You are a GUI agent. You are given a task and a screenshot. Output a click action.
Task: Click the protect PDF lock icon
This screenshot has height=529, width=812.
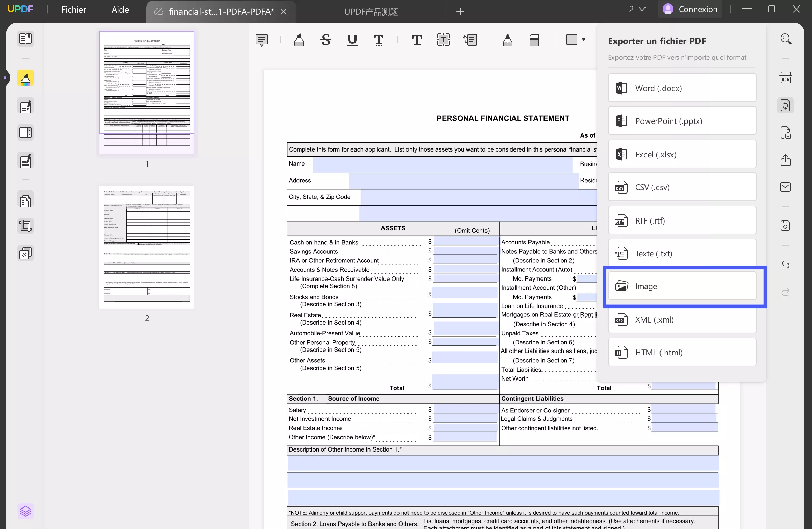(x=785, y=133)
